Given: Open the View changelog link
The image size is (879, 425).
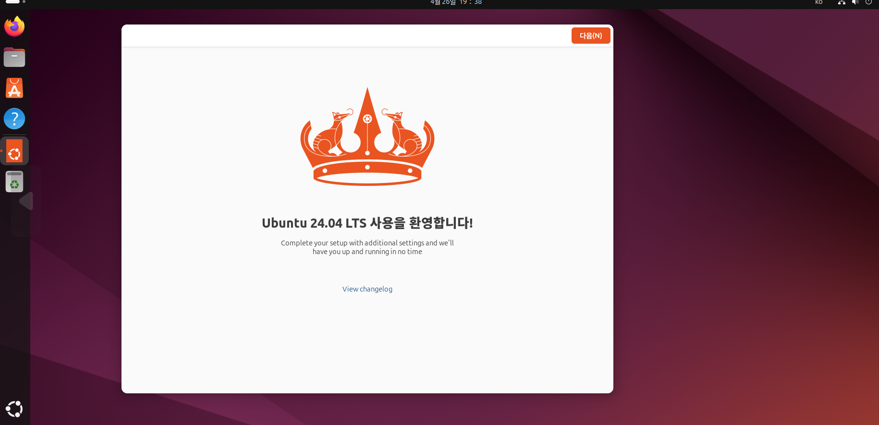Looking at the screenshot, I should pyautogui.click(x=367, y=289).
